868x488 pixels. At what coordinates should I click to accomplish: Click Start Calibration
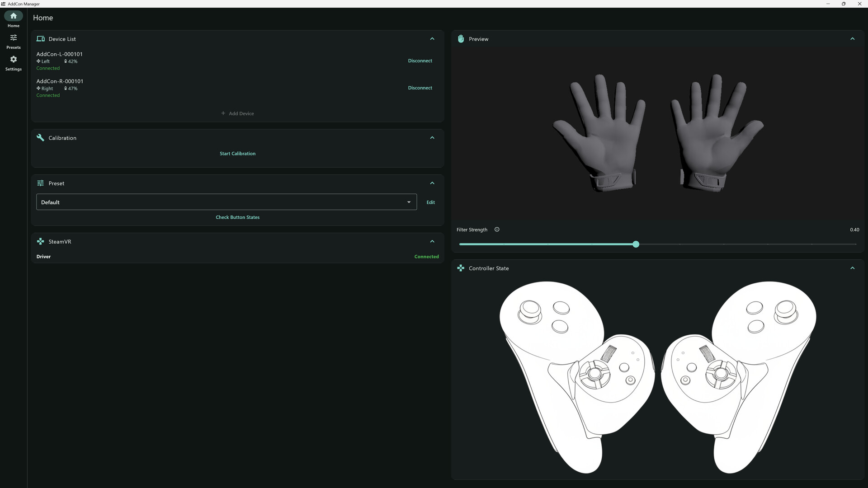click(237, 154)
